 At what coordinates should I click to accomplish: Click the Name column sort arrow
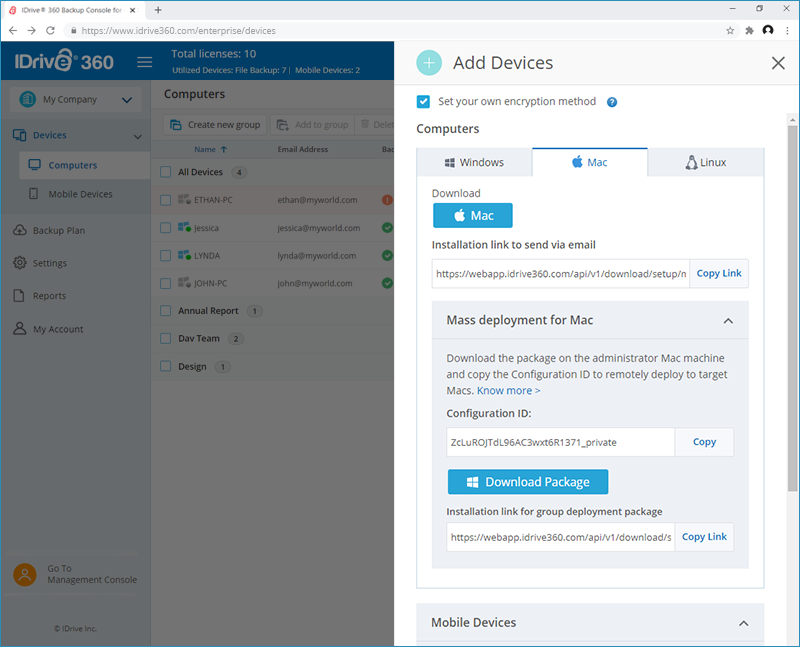(223, 150)
